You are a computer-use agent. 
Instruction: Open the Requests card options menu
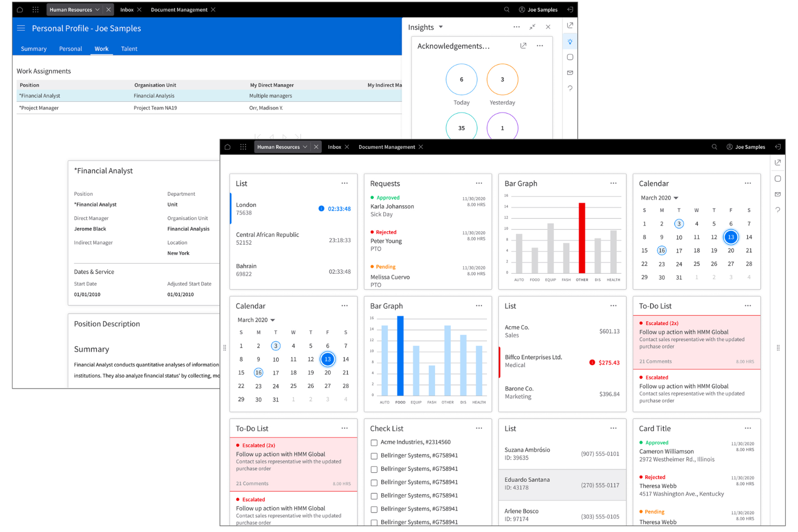[479, 183]
